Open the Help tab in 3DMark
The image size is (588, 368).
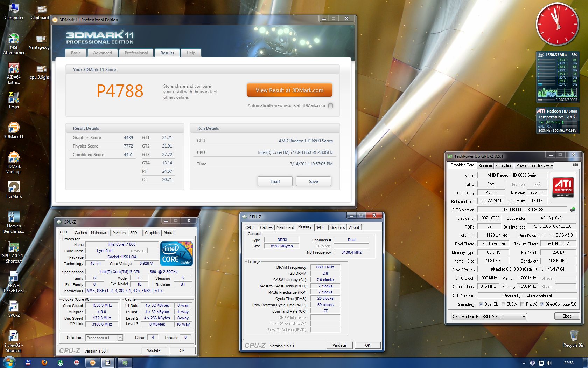(191, 53)
